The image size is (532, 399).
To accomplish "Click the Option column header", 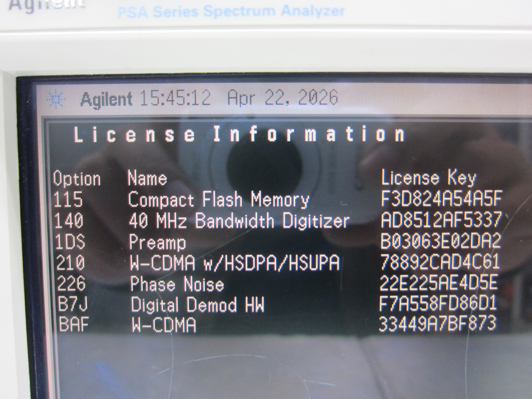I will click(77, 179).
